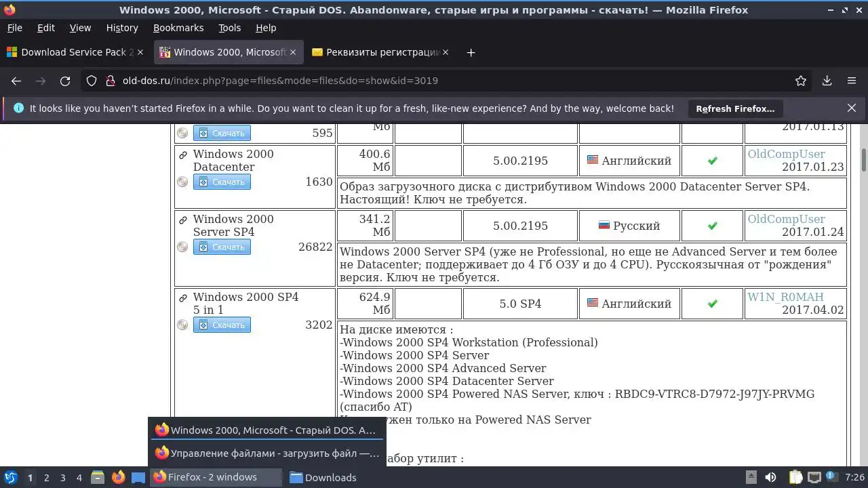
Task: Open the Windows 2000 SP4 5 in 1 link
Action: [245, 303]
